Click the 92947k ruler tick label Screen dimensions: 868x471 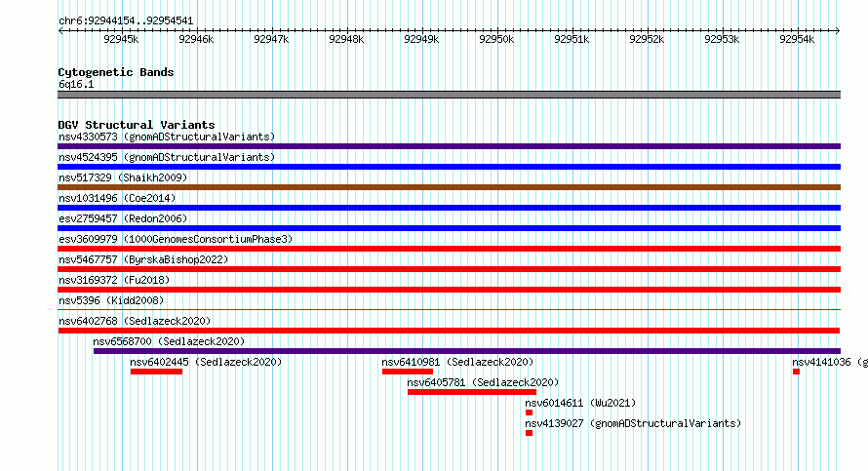(271, 39)
